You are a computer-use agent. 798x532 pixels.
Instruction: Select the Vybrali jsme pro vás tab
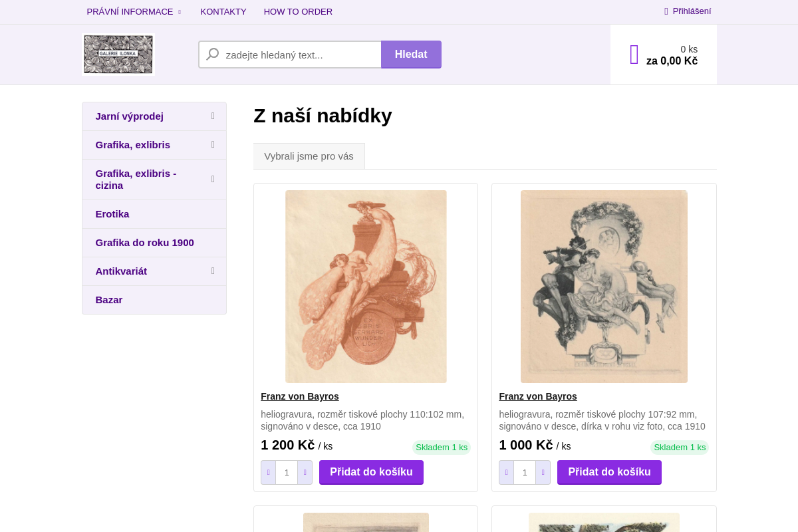[x=309, y=156]
